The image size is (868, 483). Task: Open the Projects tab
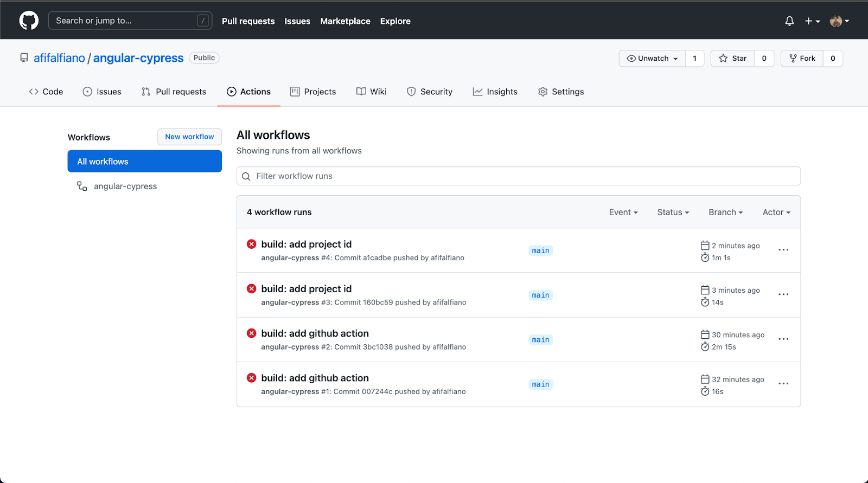tap(313, 92)
